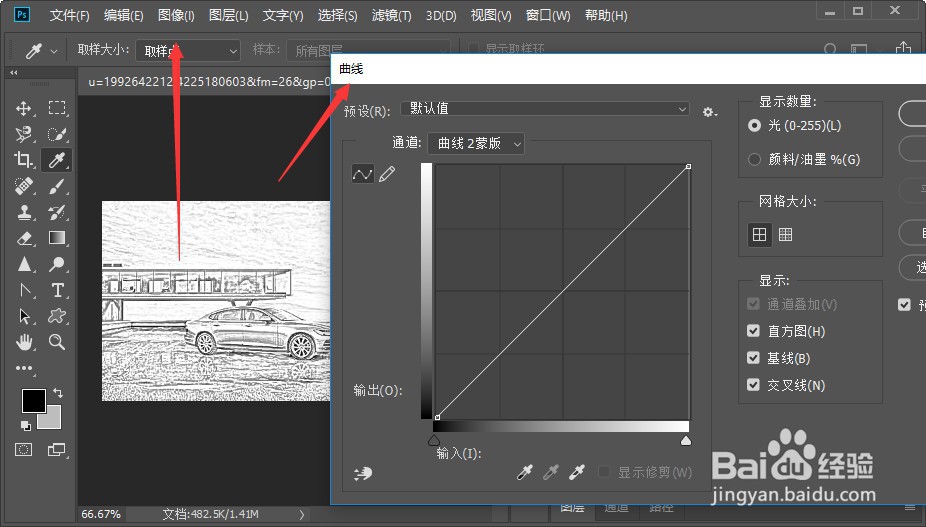926x527 pixels.
Task: Click the top-right curve endpoint
Action: tap(689, 167)
